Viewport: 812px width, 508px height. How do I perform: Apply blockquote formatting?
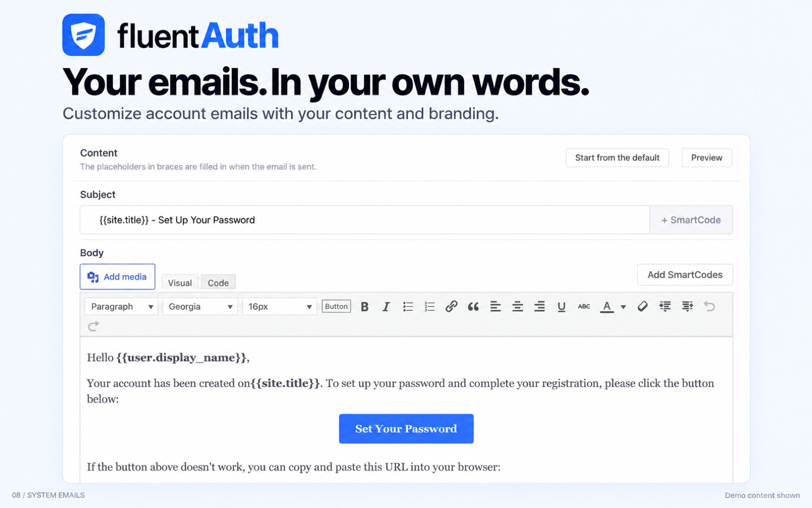pyautogui.click(x=473, y=306)
